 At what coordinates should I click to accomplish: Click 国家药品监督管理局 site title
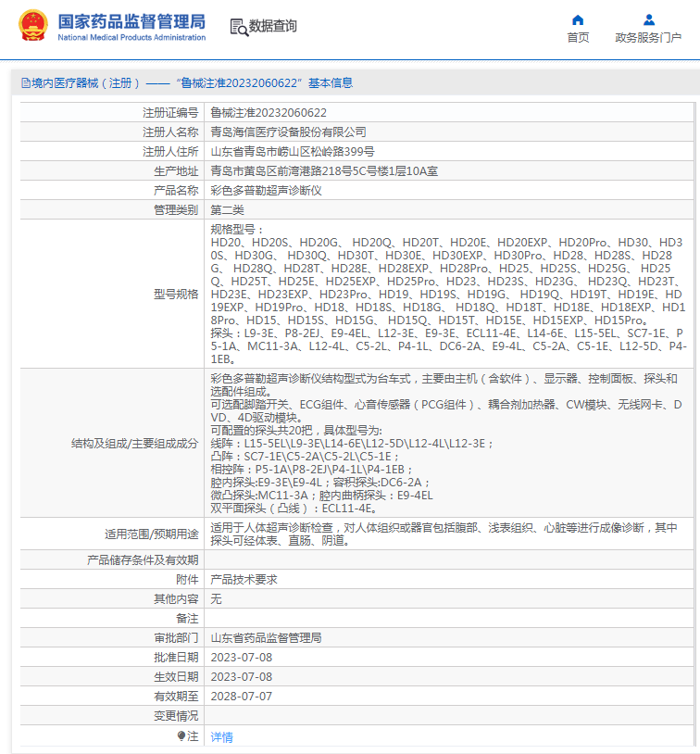(131, 21)
